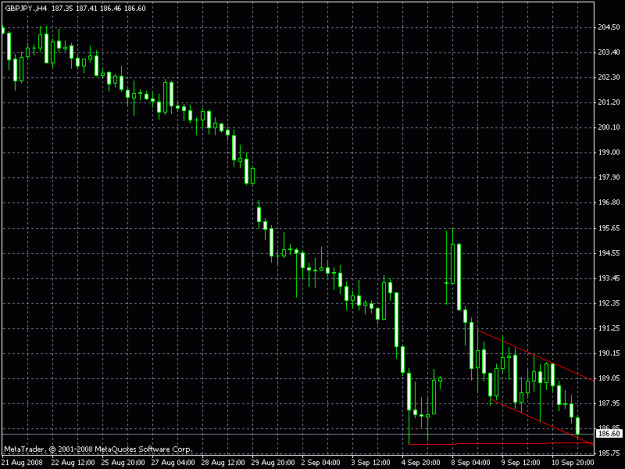Click the 21 Aug 2008 date label
625x469 pixels.
(22, 463)
